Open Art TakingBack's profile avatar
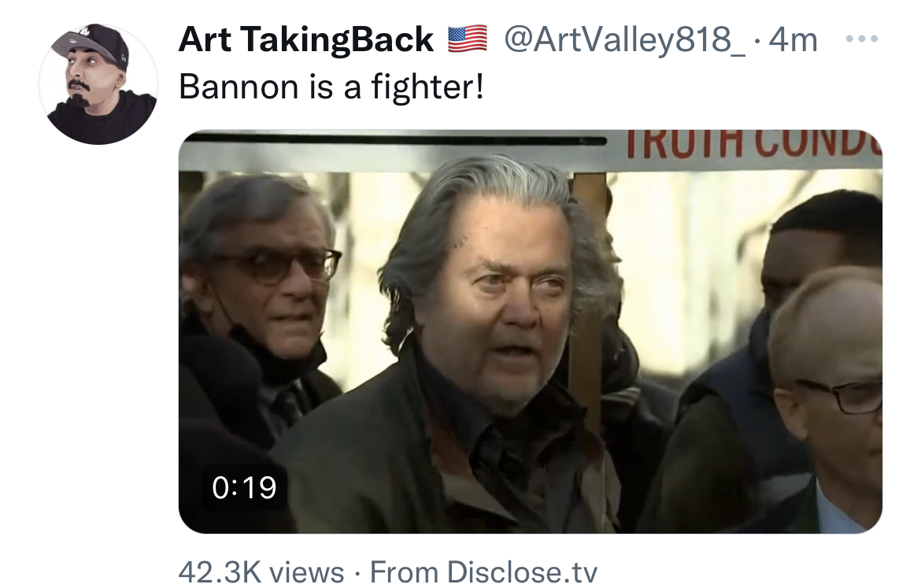Image resolution: width=921 pixels, height=588 pixels. click(98, 84)
